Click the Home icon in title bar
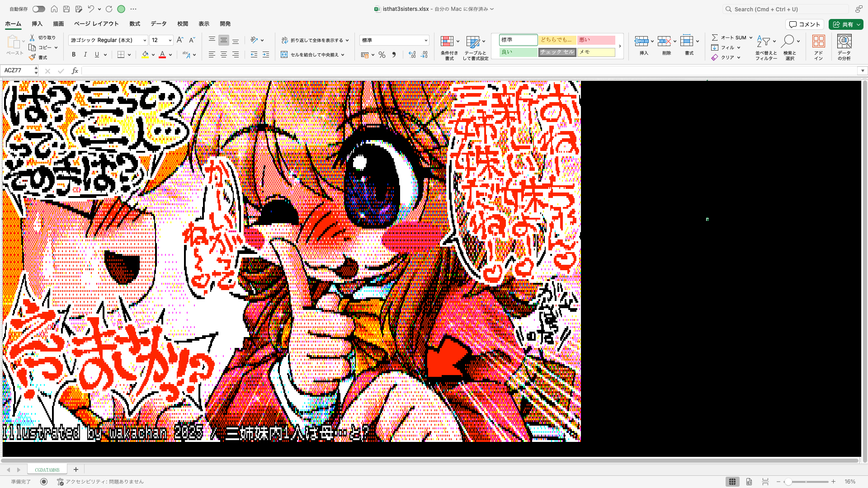This screenshot has width=868, height=488. point(54,9)
